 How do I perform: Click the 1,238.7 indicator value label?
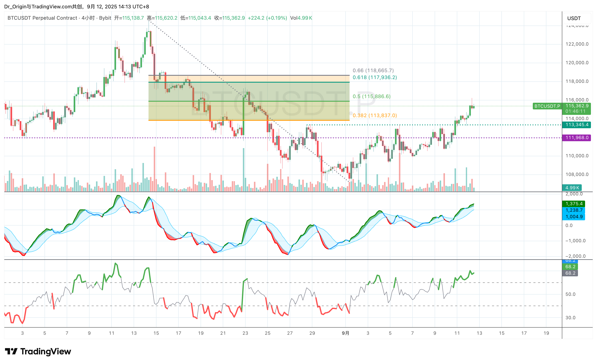coord(574,210)
